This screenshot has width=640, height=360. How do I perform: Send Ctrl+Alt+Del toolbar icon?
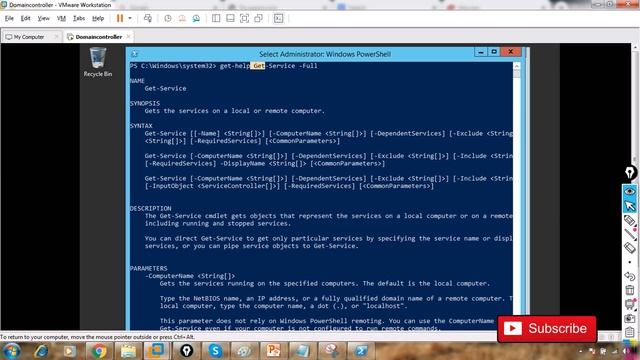click(x=148, y=18)
